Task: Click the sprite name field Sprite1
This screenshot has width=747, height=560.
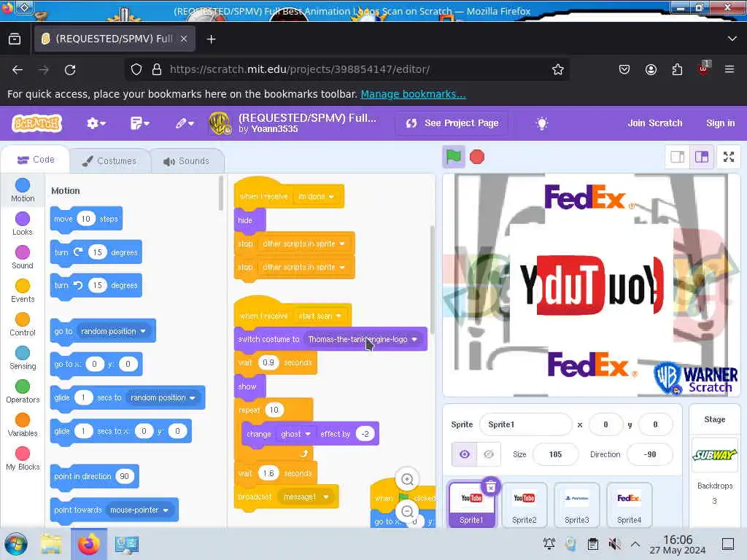Action: click(526, 424)
